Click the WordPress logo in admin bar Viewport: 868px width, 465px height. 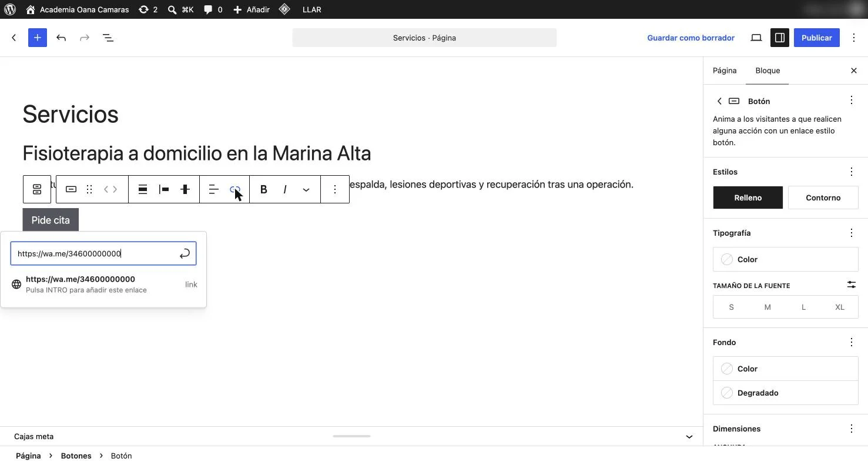[10, 9]
